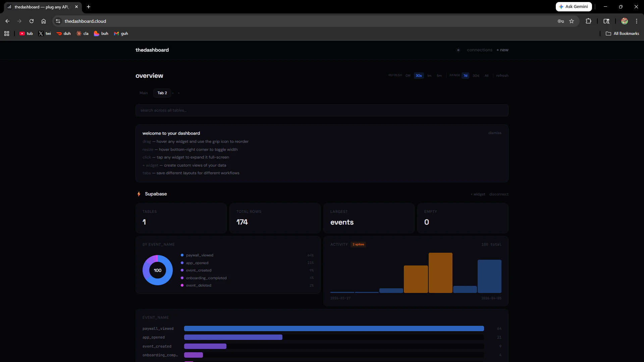
Task: Dismiss the welcome message
Action: (x=494, y=133)
